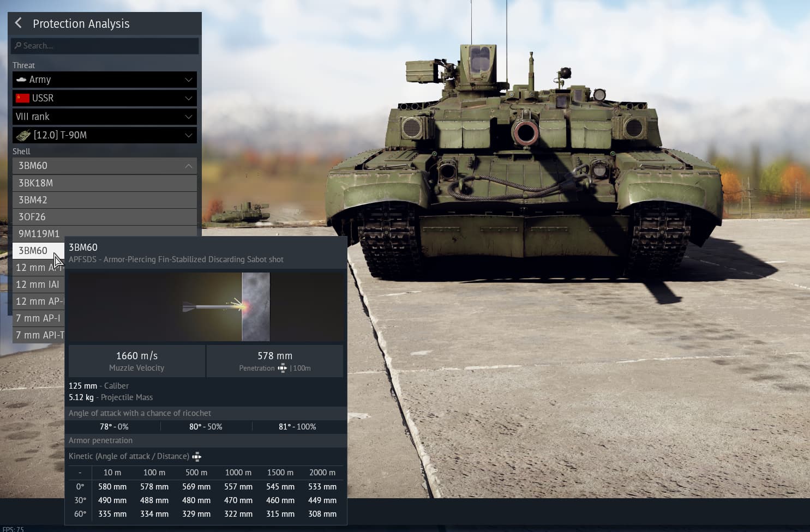Click the 578 mm Penetration tile

[x=275, y=361]
